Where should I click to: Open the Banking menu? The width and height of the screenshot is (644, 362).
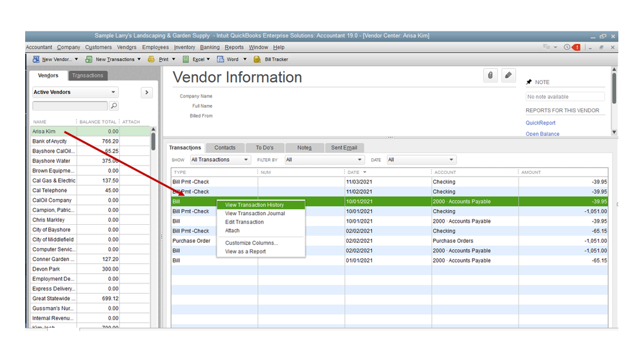(x=210, y=47)
